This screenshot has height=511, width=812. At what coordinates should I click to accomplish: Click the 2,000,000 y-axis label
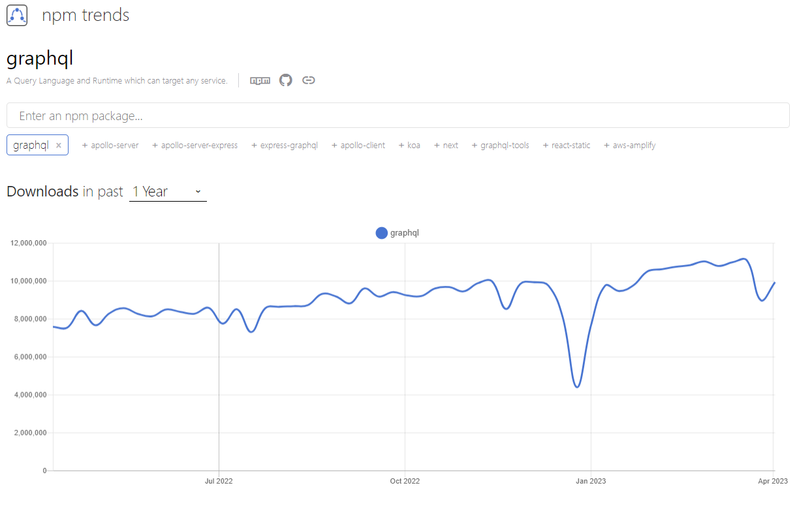[31, 433]
